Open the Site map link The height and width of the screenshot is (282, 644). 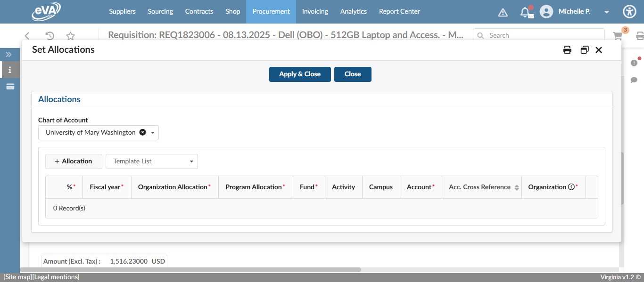pyautogui.click(x=16, y=277)
